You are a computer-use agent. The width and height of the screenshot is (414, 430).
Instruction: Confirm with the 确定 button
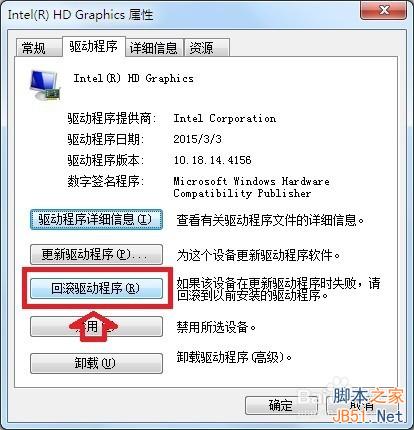[x=281, y=405]
